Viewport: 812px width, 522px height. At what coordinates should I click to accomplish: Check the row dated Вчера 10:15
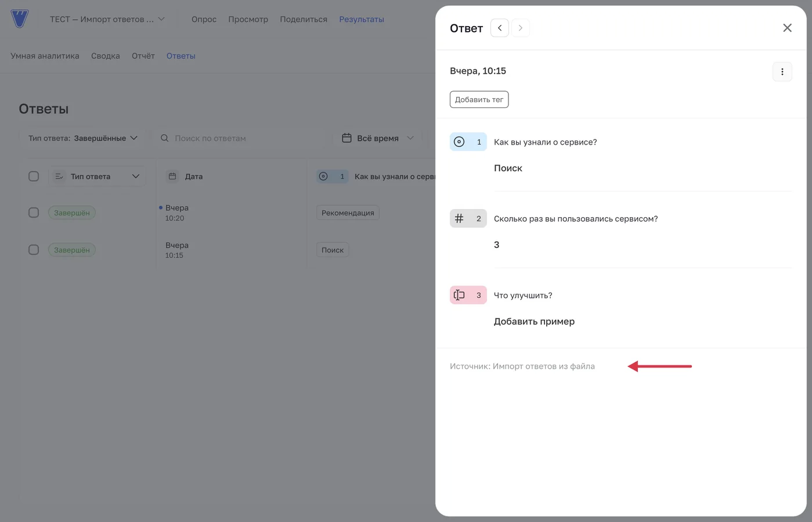[34, 250]
